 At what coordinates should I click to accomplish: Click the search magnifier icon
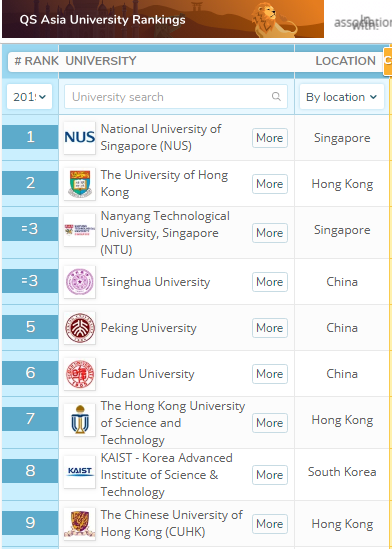click(x=276, y=96)
